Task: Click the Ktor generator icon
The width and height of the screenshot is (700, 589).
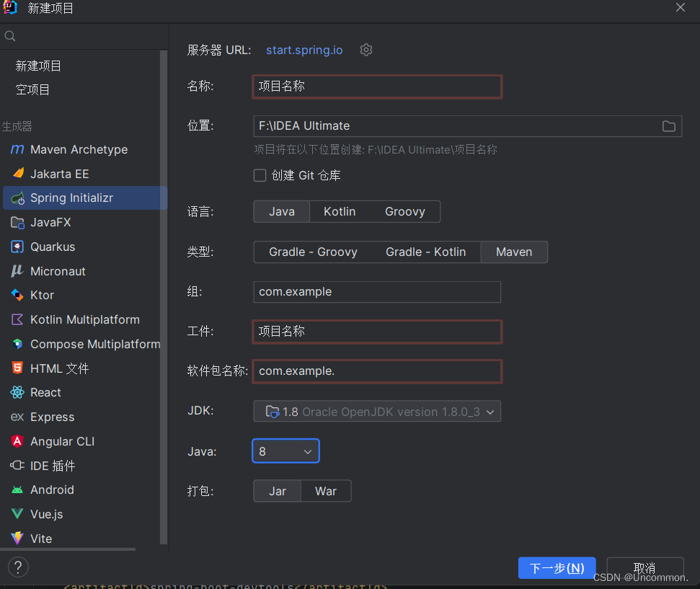Action: [17, 295]
